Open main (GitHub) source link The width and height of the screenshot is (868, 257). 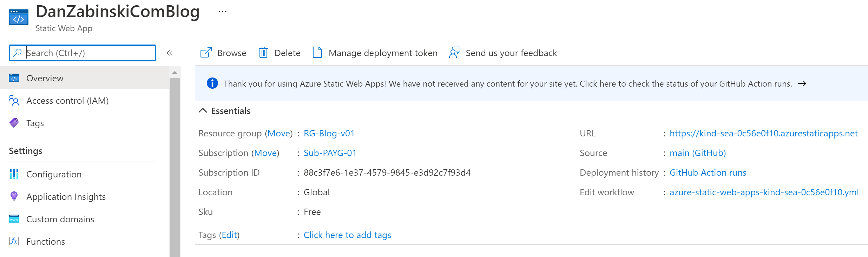(x=698, y=153)
